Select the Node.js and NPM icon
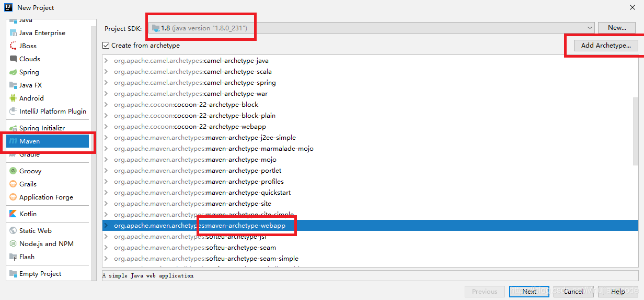 pyautogui.click(x=13, y=244)
